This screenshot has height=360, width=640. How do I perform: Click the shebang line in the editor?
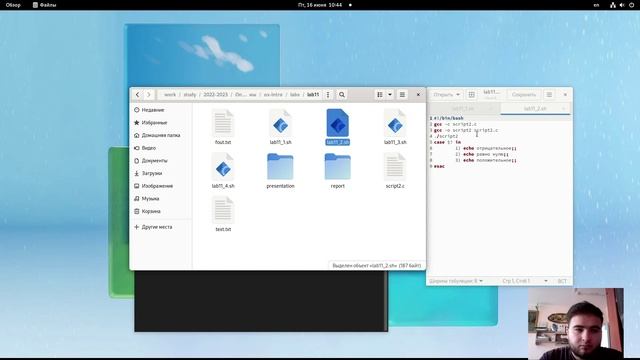[x=449, y=118]
